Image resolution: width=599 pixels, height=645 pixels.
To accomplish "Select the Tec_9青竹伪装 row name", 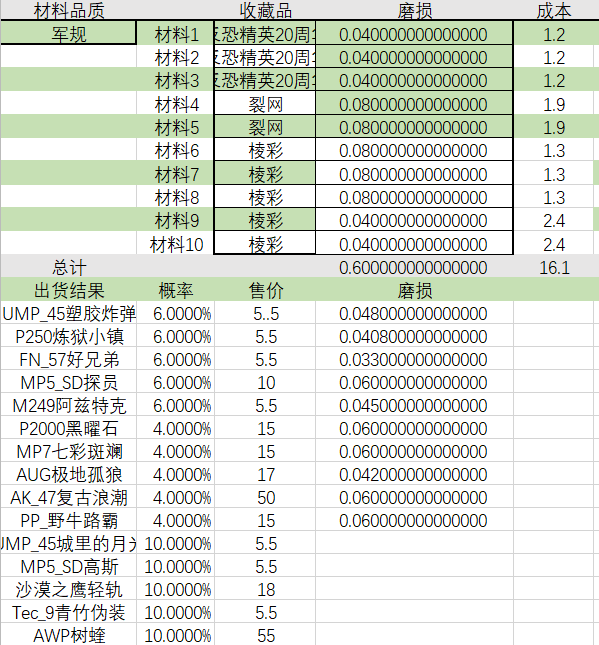I will tap(68, 613).
